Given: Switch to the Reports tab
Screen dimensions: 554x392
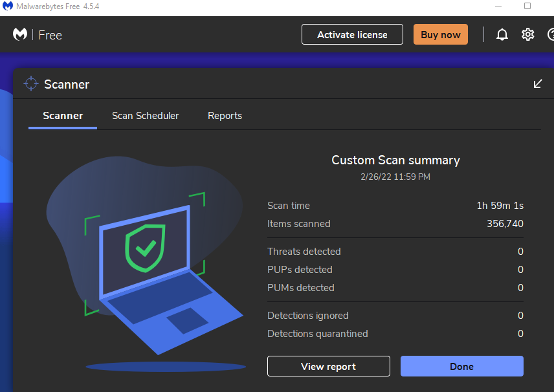Looking at the screenshot, I should (x=225, y=116).
